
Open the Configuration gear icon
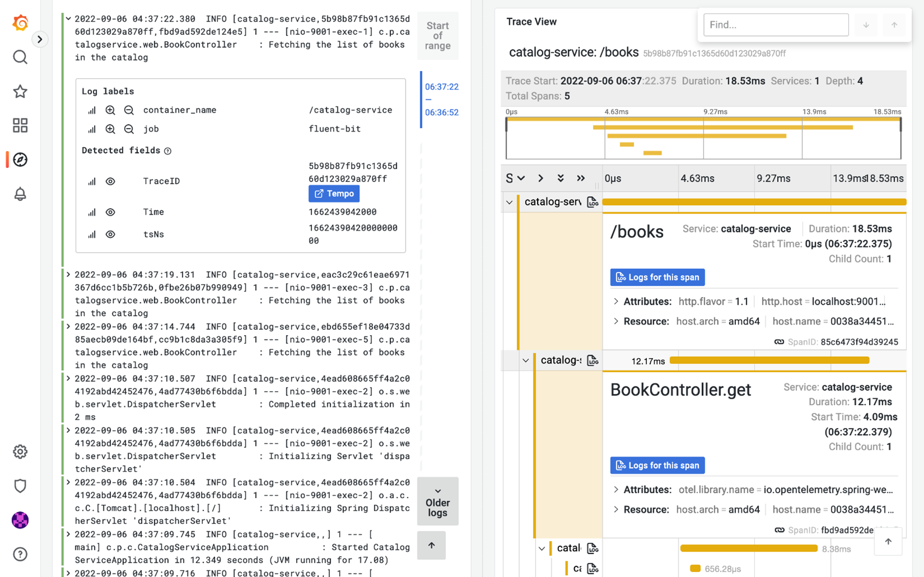coord(20,451)
